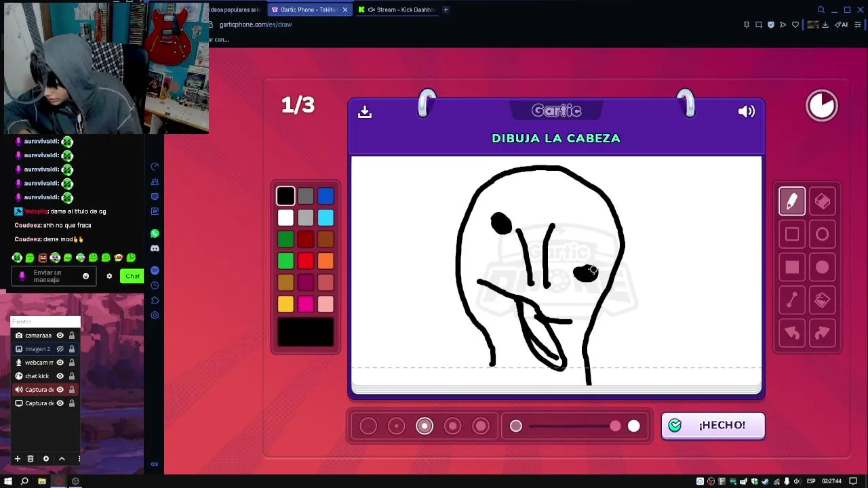
Task: Delete selected source with trash icon
Action: tap(31, 459)
